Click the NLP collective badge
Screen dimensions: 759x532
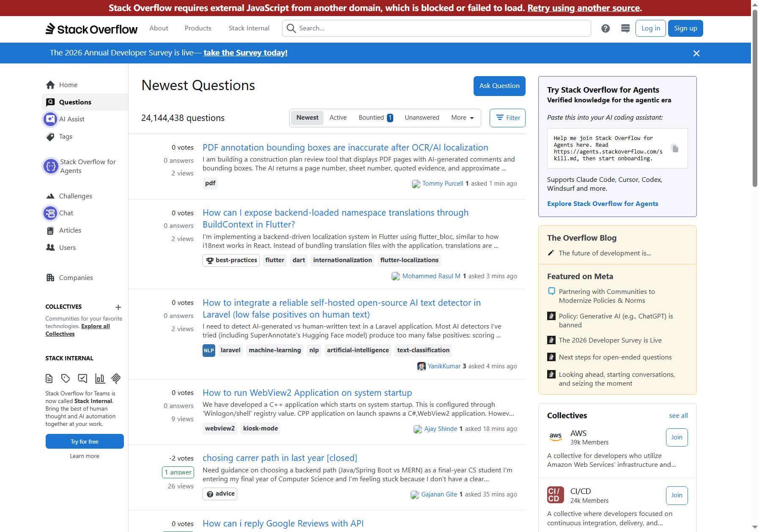point(209,351)
